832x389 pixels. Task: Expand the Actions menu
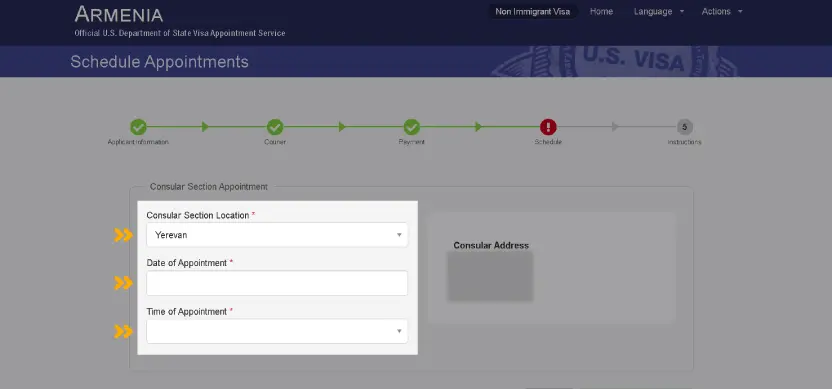pyautogui.click(x=722, y=12)
